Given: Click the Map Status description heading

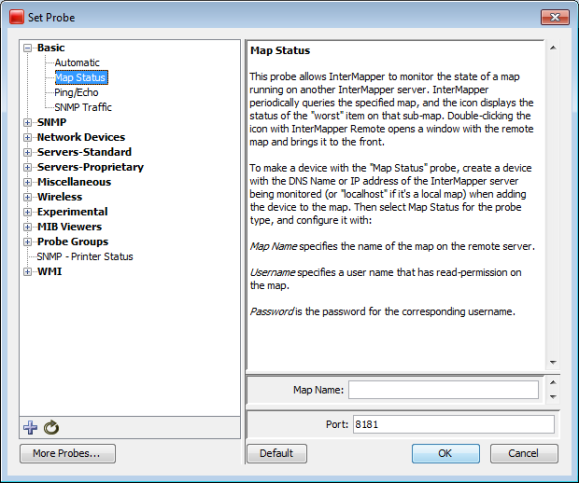Looking at the screenshot, I should [x=280, y=51].
